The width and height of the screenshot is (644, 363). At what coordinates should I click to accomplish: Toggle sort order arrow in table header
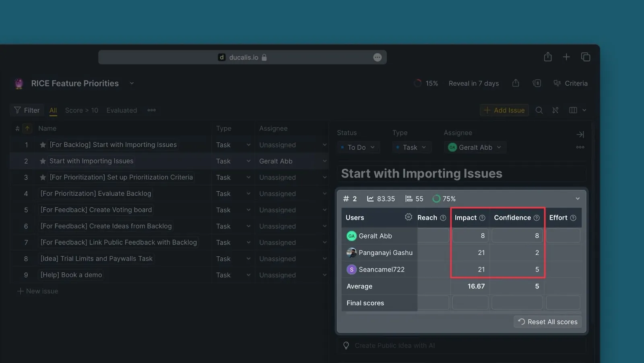(27, 129)
